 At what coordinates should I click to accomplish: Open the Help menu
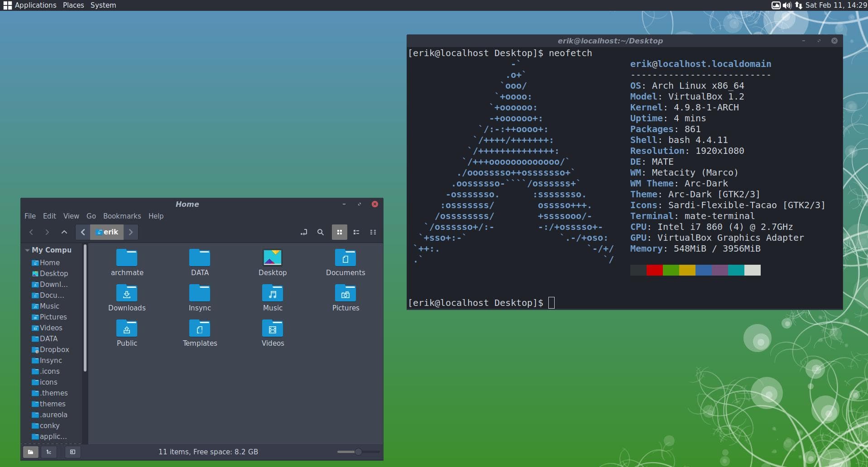[156, 216]
